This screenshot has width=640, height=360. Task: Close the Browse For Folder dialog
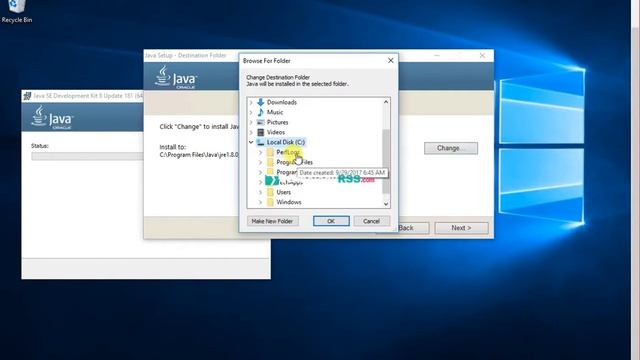click(x=390, y=60)
